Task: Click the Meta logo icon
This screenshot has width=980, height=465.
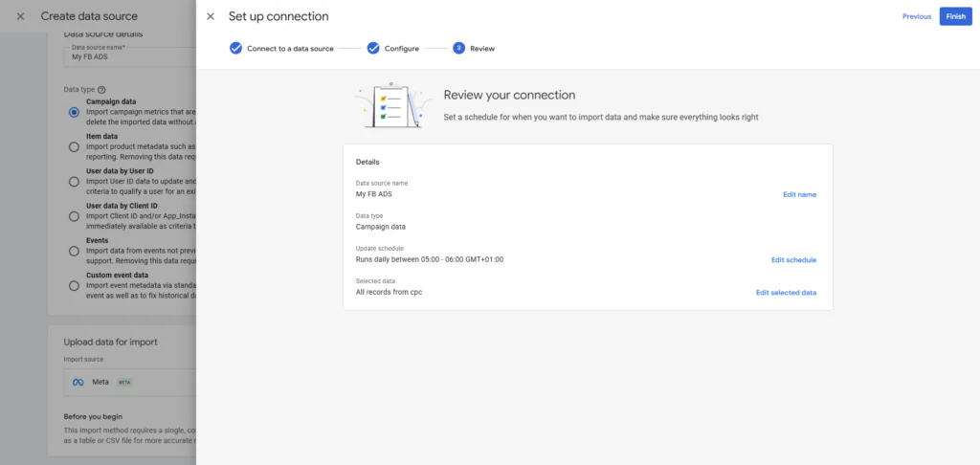Action: coord(78,382)
